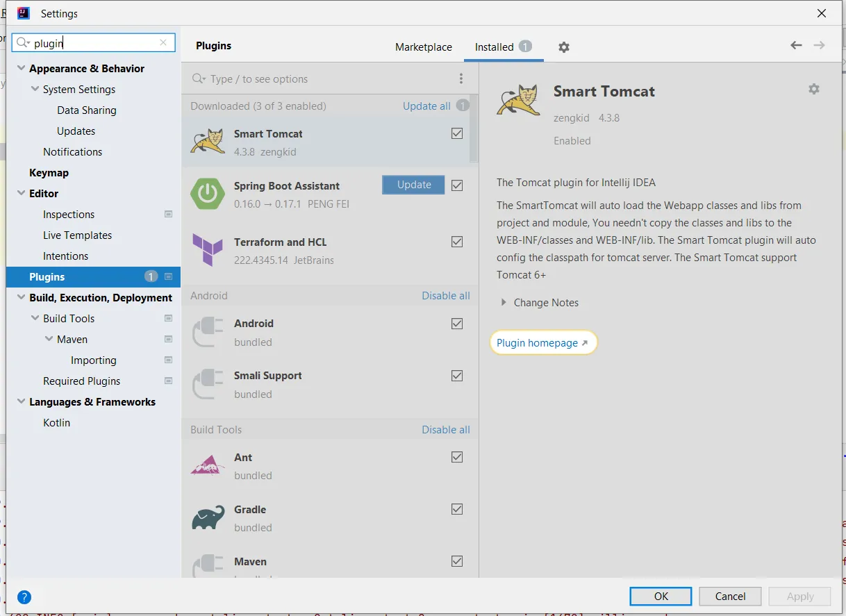The height and width of the screenshot is (616, 846).
Task: Uncheck the Android plugin checkbox
Action: (457, 324)
